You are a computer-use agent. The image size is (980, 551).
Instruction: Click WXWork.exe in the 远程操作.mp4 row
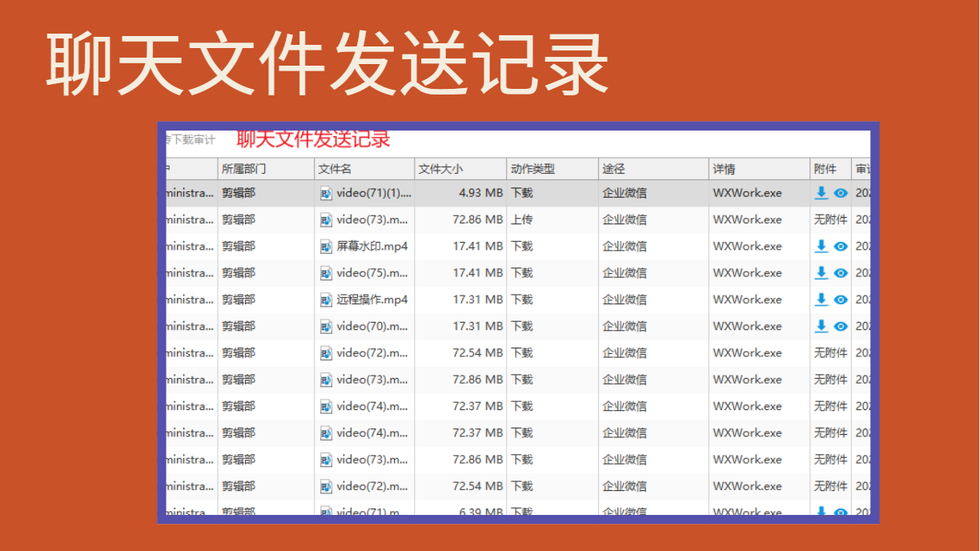point(748,300)
